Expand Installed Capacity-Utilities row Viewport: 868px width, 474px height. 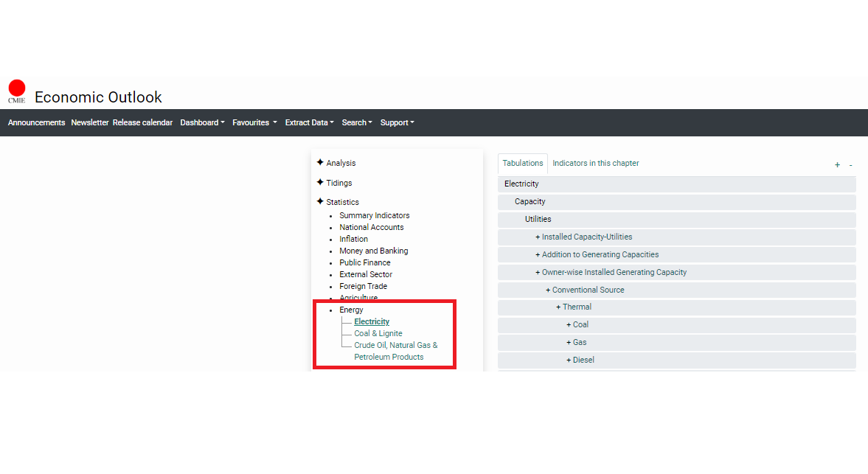(x=586, y=237)
